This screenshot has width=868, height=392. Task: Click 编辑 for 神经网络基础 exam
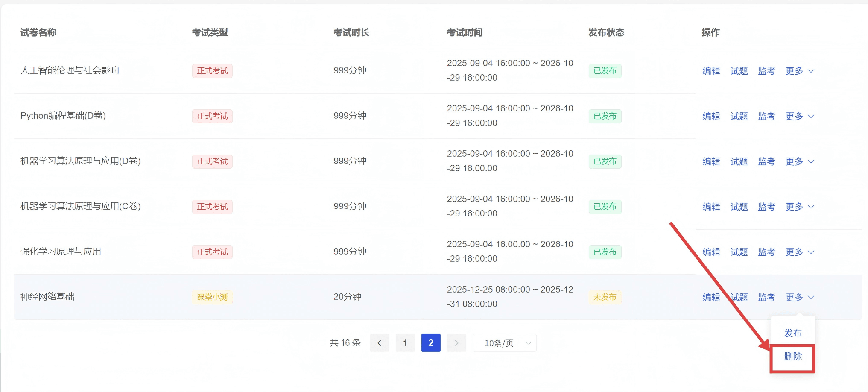(x=711, y=297)
